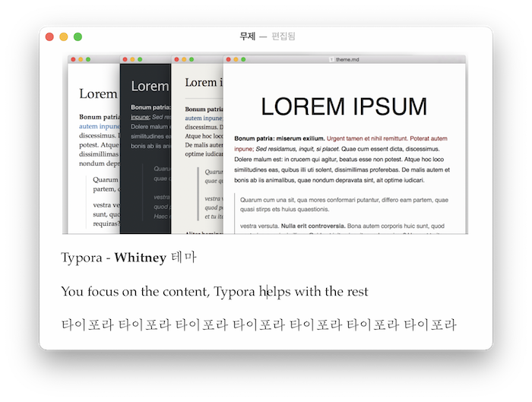Screen dimensions: 532x402
Task: Click the word 'rest' ending the English sentence
Action: click(x=357, y=291)
